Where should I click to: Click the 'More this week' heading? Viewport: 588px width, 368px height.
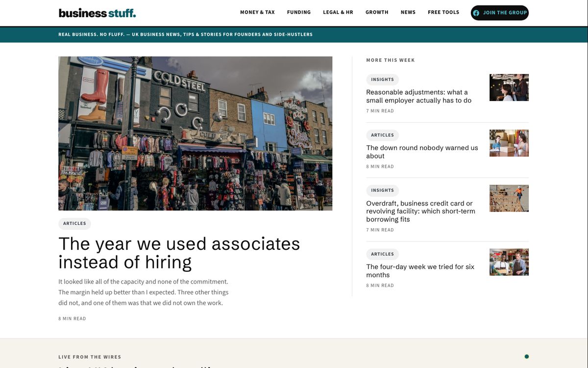391,60
